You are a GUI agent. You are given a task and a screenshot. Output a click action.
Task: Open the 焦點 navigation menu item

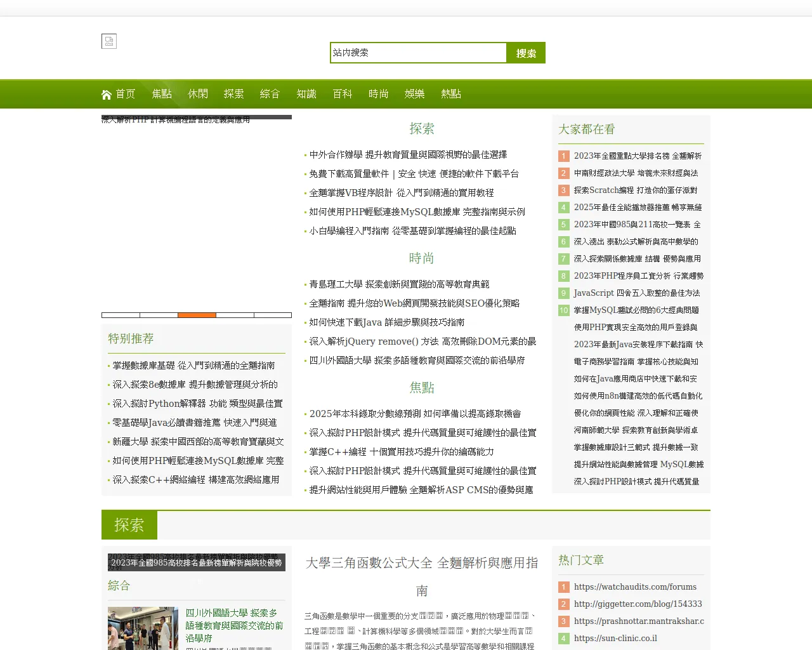click(162, 94)
